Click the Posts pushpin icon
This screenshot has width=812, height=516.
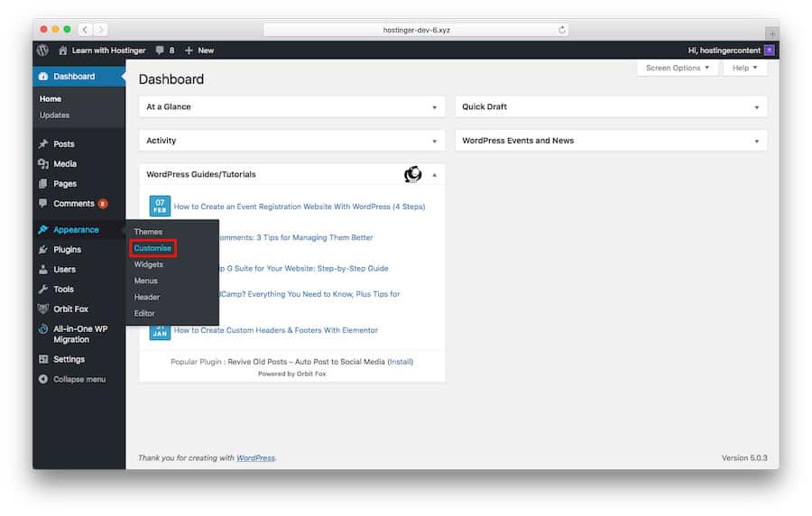tap(43, 143)
